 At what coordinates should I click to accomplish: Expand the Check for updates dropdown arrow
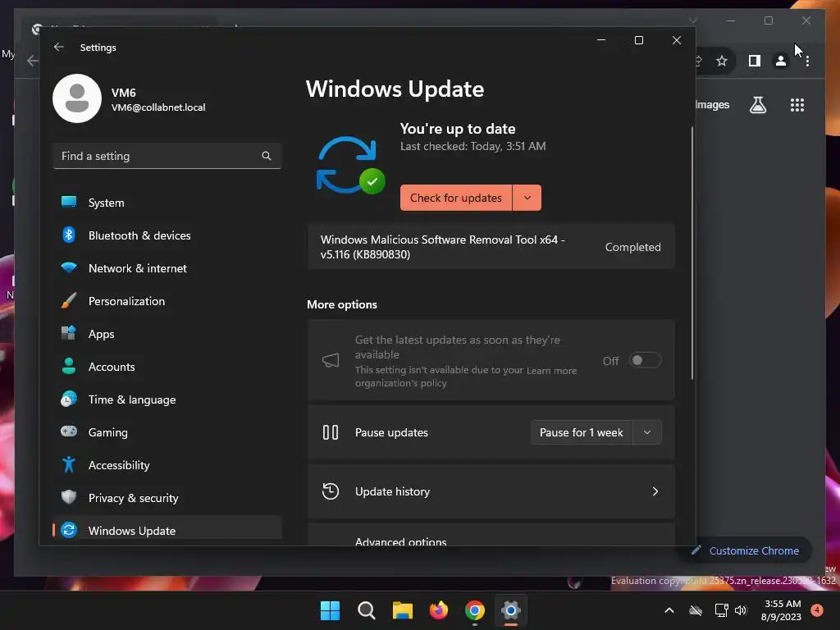coord(527,198)
